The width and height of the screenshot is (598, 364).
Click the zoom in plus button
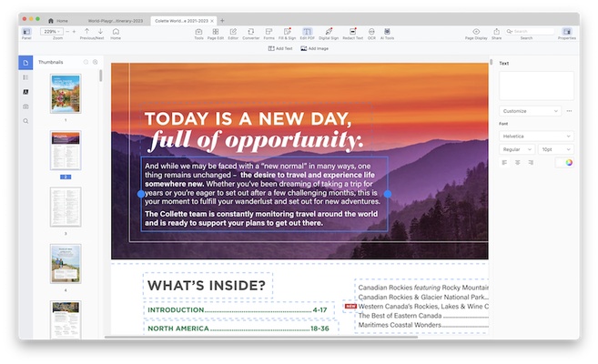point(74,32)
